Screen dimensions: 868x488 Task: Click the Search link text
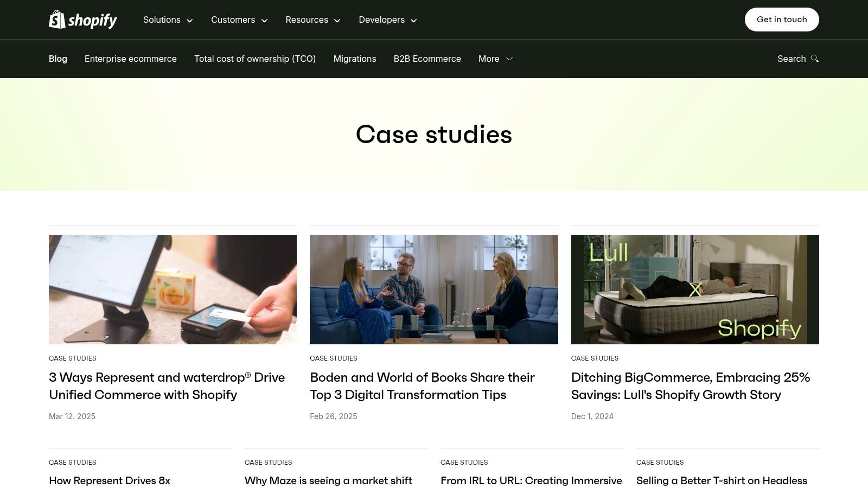point(792,59)
